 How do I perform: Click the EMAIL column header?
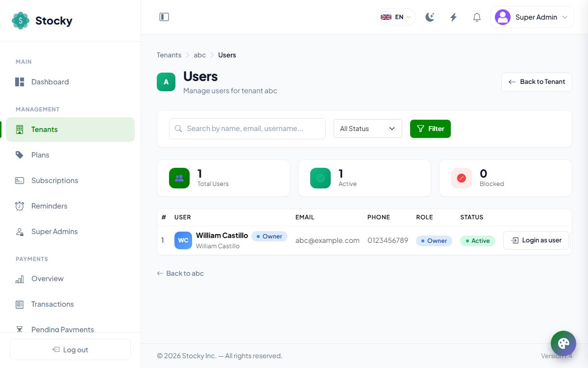coord(305,217)
